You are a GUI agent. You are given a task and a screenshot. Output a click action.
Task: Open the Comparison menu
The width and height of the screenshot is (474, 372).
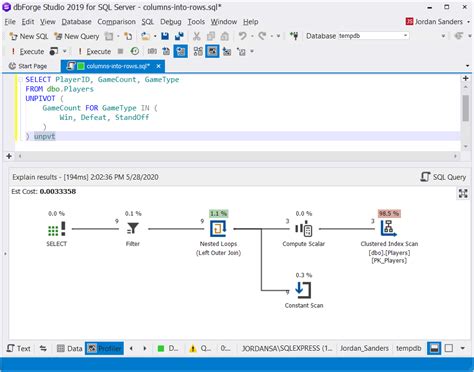tap(116, 22)
